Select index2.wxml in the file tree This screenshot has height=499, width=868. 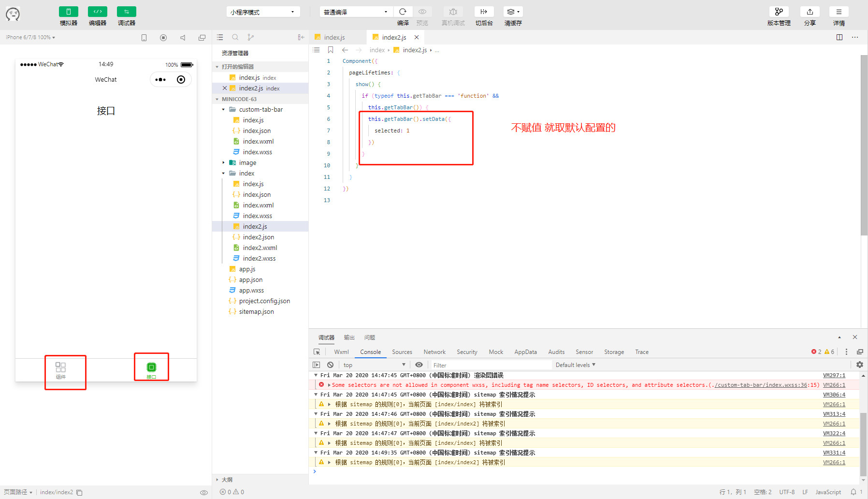pos(260,248)
